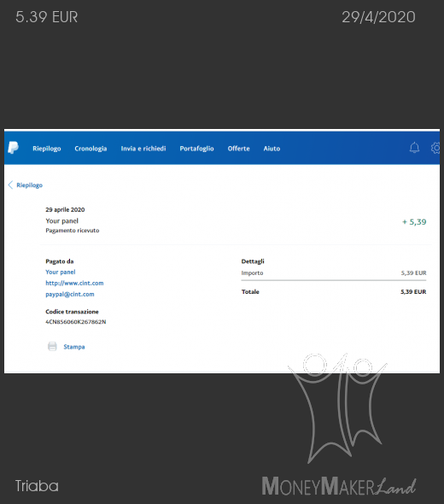
Task: Click the PayPal logo icon
Action: pyautogui.click(x=13, y=148)
